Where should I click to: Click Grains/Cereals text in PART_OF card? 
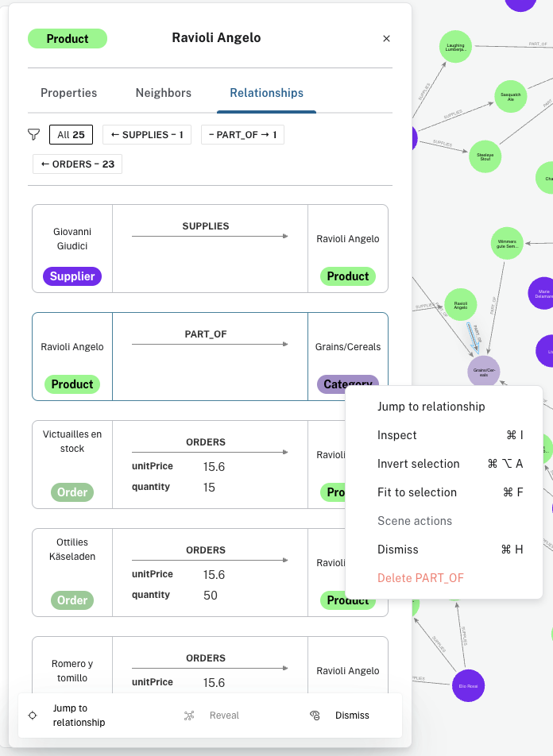click(x=348, y=347)
